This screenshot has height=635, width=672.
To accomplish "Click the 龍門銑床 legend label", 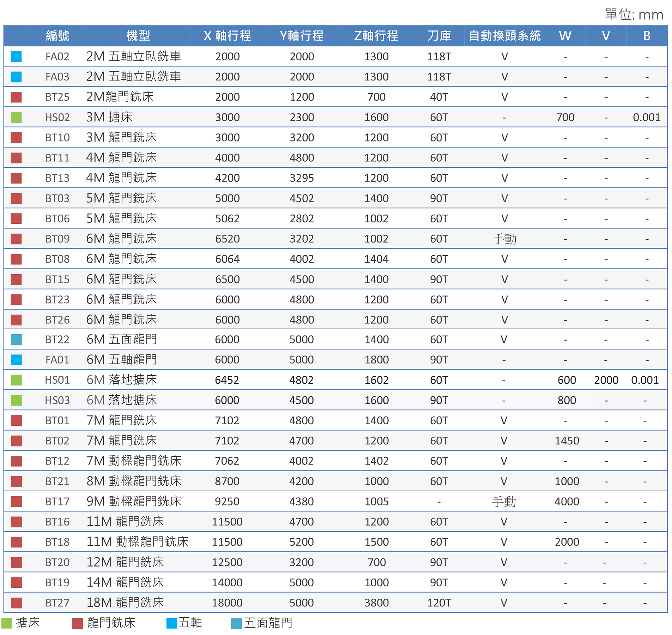I will [x=111, y=623].
